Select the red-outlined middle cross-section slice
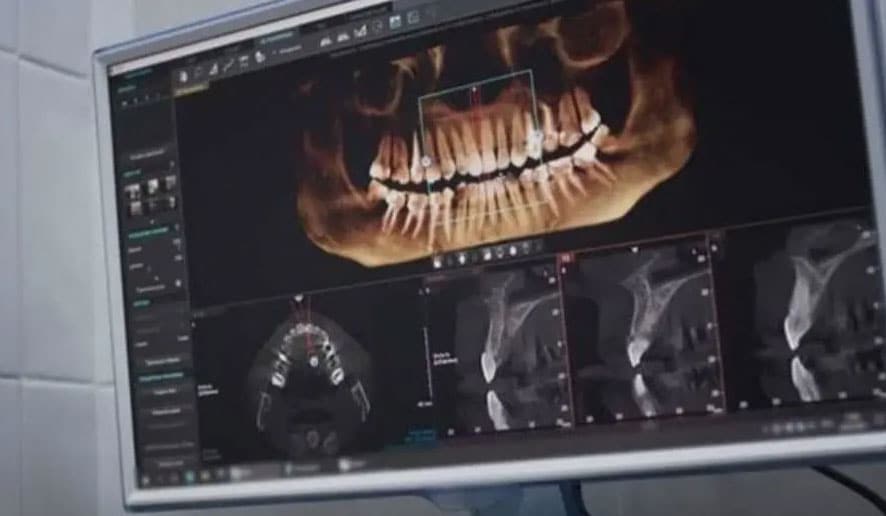The width and height of the screenshot is (886, 516). pyautogui.click(x=642, y=330)
